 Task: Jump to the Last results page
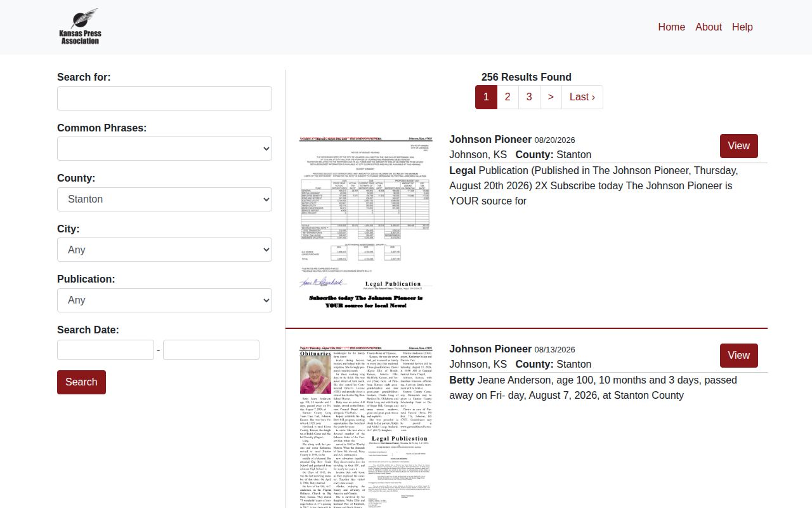pyautogui.click(x=582, y=97)
